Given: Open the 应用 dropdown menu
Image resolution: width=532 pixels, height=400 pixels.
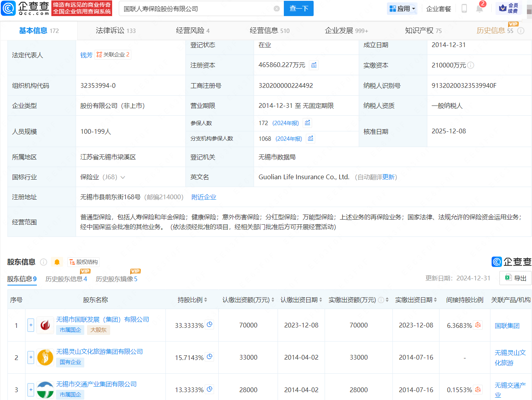Looking at the screenshot, I should 402,9.
